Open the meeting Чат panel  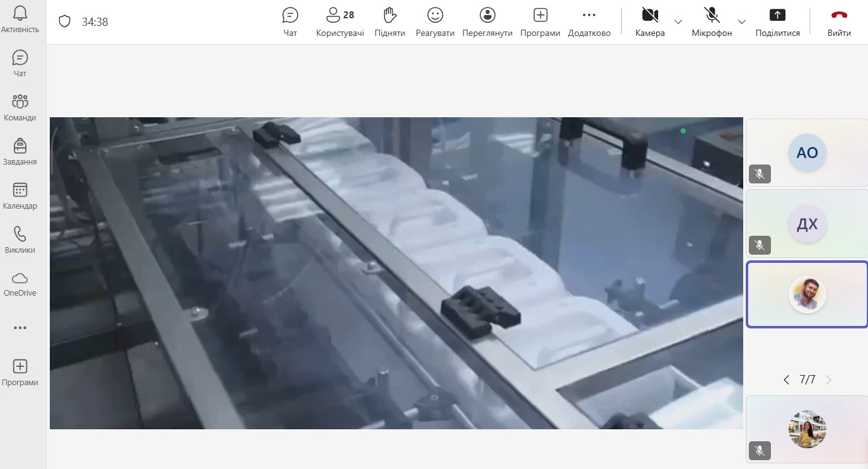(x=290, y=21)
